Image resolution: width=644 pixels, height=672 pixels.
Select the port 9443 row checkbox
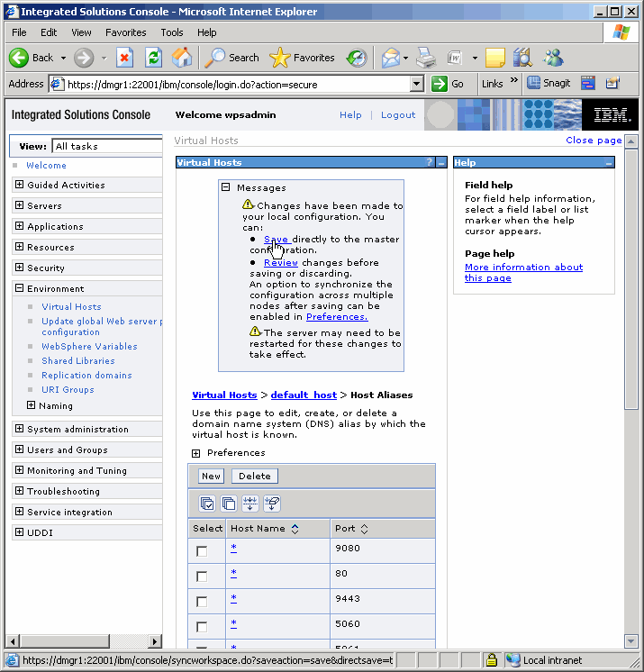coord(202,602)
